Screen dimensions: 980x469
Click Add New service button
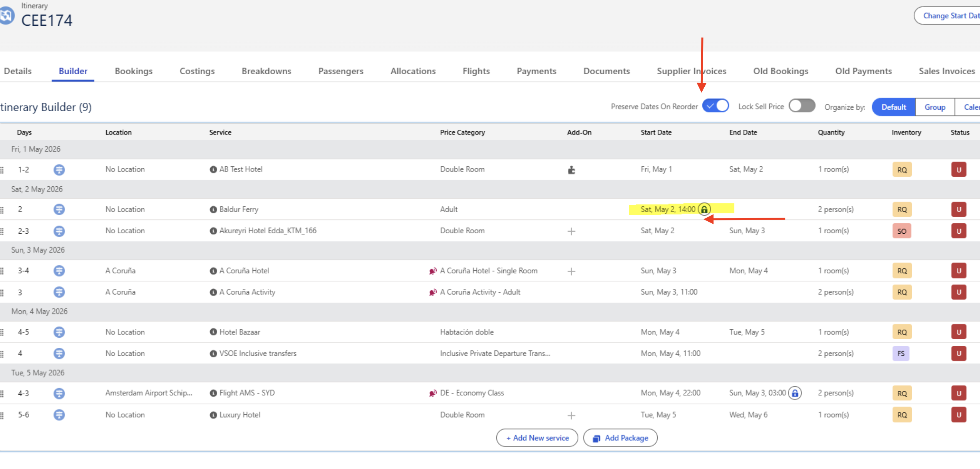[x=537, y=438]
